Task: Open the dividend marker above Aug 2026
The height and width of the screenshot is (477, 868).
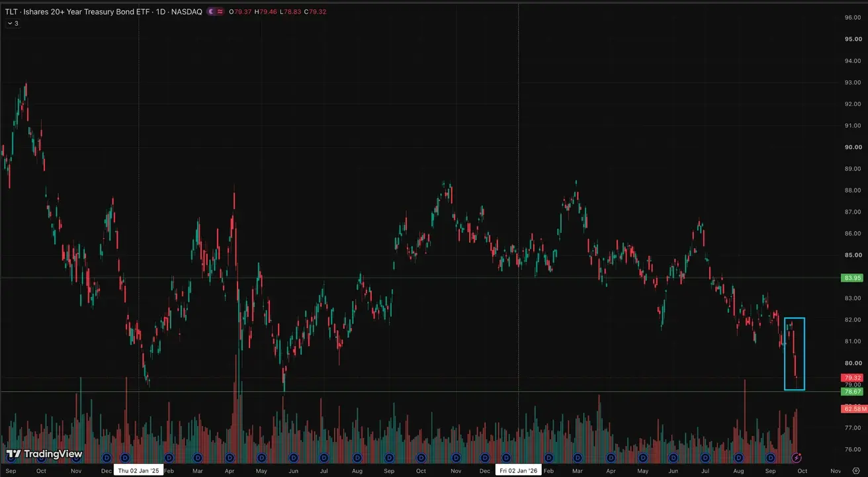Action: tap(738, 458)
